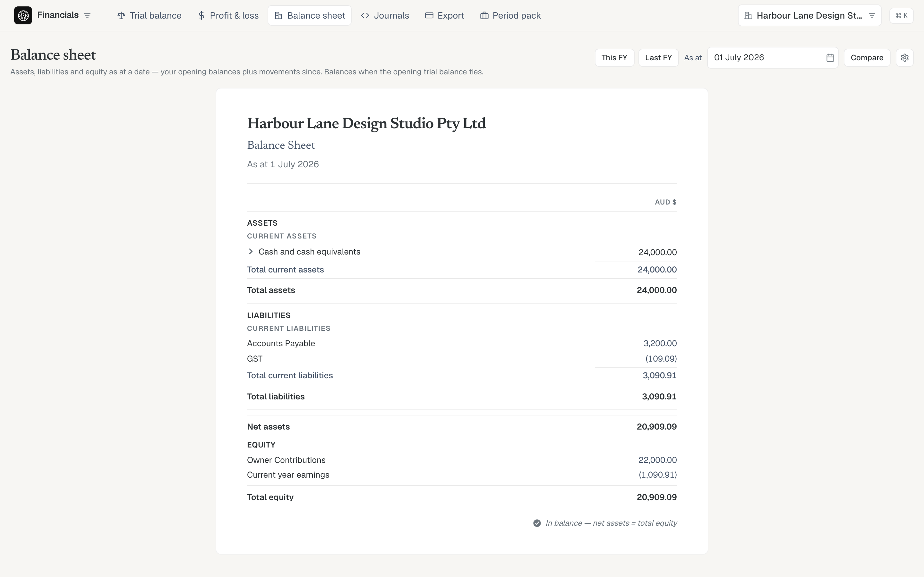Viewport: 924px width, 577px height.
Task: Click the code brackets icon for Journals
Action: 365,16
